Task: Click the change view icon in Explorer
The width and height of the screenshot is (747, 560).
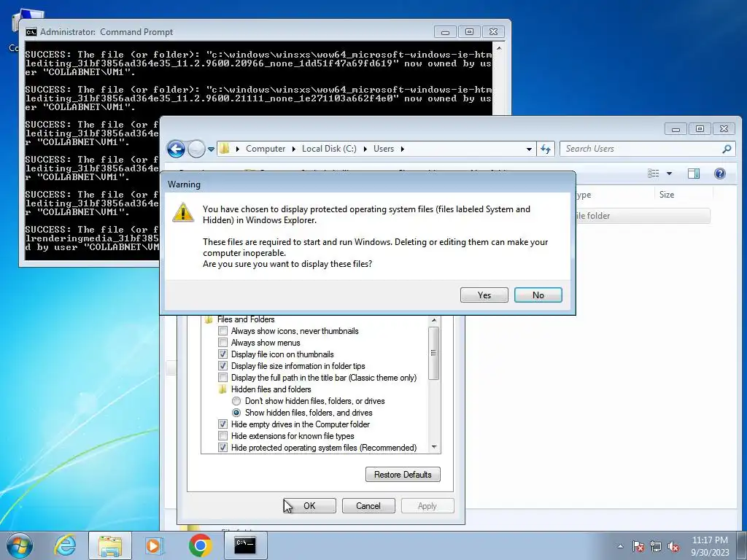Action: pyautogui.click(x=653, y=174)
